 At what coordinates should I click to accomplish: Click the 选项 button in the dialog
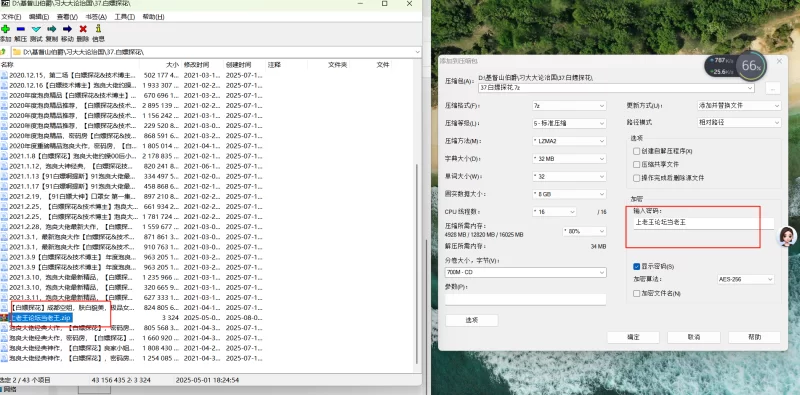coord(471,320)
